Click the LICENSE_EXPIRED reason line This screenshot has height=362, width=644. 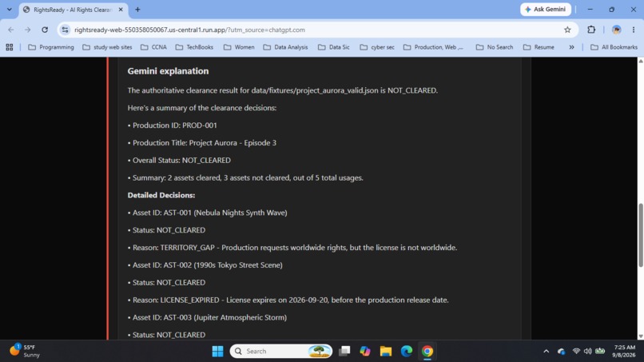(x=288, y=300)
